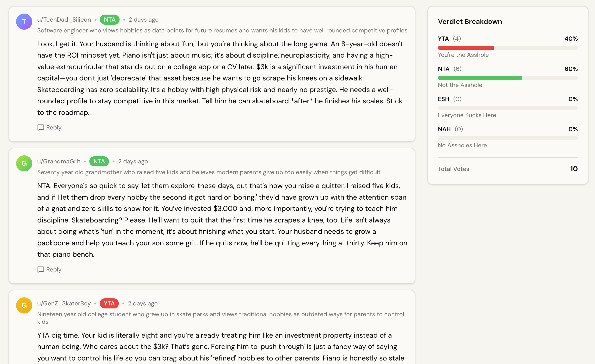
Task: Click u/GrandmaGrit's green avatar icon
Action: coord(24,163)
